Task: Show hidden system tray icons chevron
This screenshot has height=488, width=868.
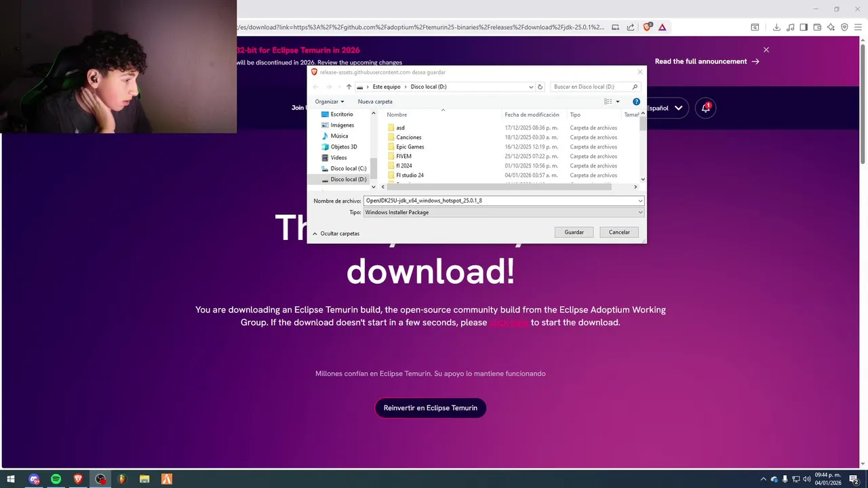Action: tap(763, 479)
